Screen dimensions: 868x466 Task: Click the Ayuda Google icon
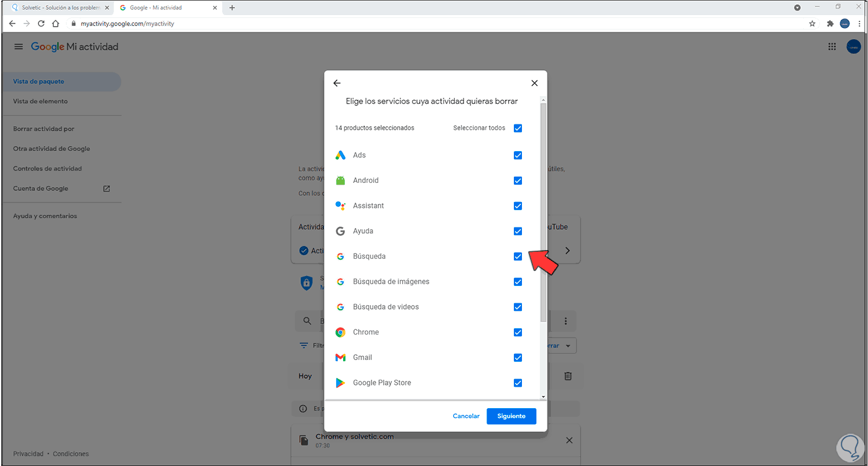pos(341,231)
